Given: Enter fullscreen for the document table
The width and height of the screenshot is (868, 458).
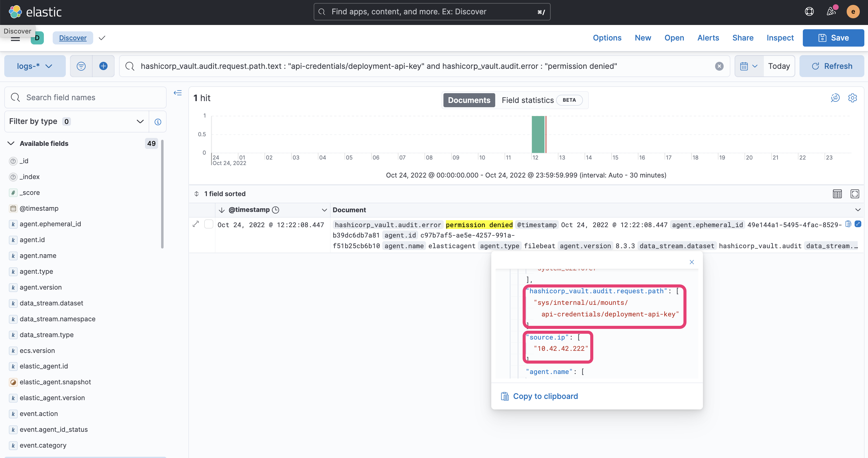Looking at the screenshot, I should pos(856,193).
